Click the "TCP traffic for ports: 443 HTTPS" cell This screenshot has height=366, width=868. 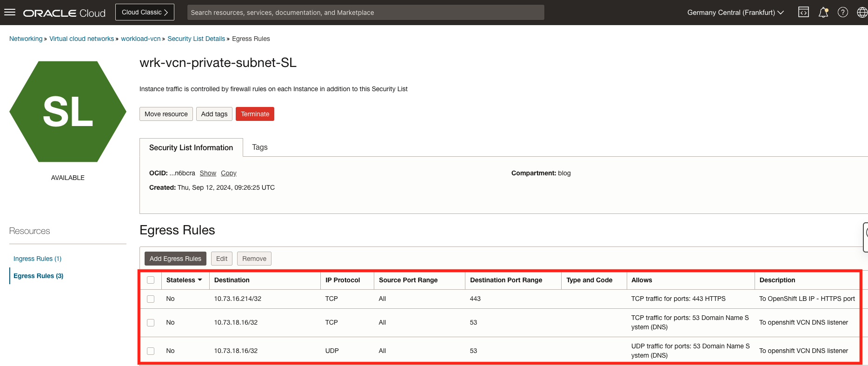678,299
